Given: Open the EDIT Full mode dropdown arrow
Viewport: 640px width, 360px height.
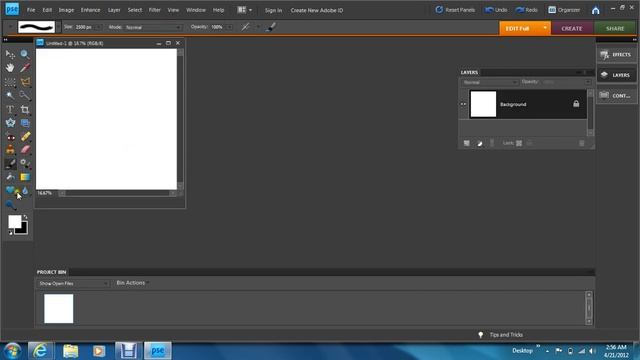Looking at the screenshot, I should point(545,28).
